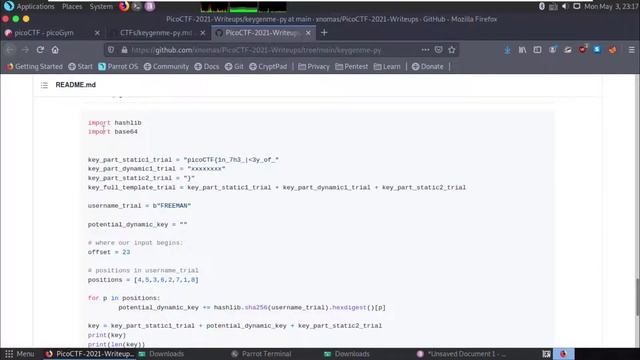This screenshot has height=360, width=640.
Task: Expand the Pentest bookmarks folder
Action: [351, 67]
